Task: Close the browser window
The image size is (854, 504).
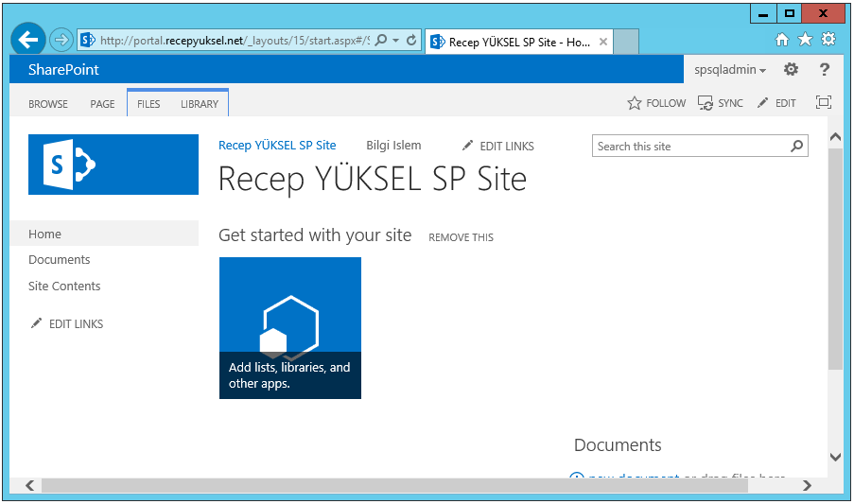Action: pos(823,13)
